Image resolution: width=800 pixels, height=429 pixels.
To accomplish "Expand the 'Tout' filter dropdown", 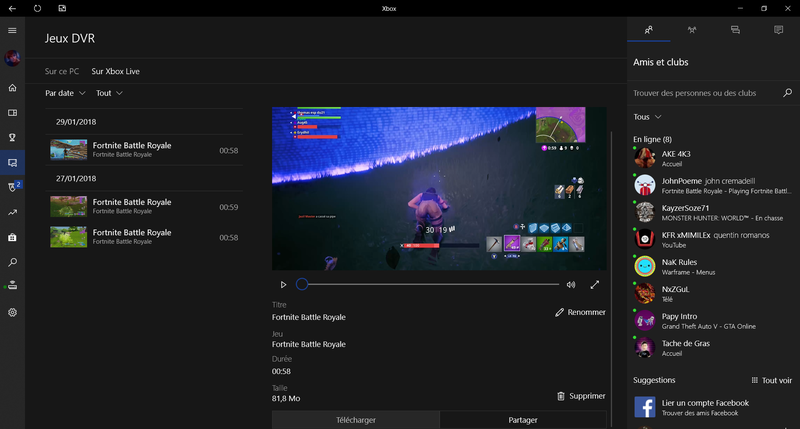I will [109, 93].
